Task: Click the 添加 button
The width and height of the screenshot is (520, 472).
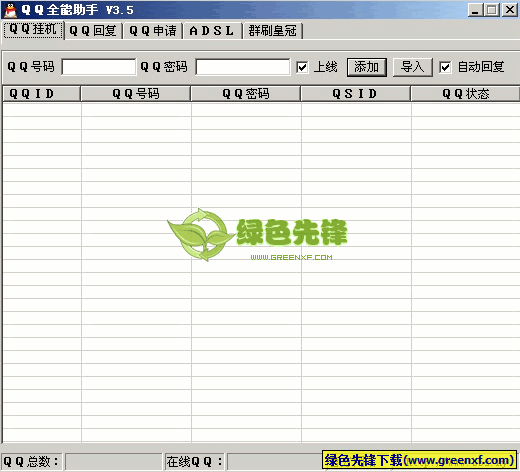Action: [x=367, y=67]
